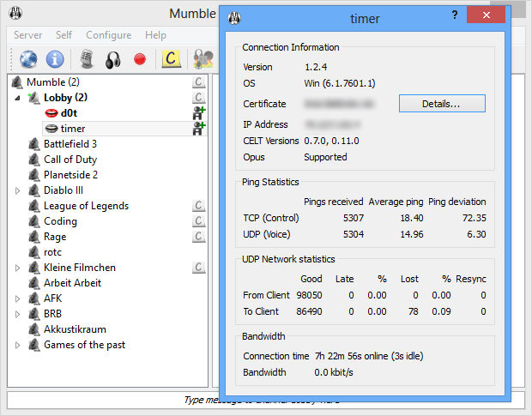Select user d0t in Lobby
532x416 pixels.
[x=69, y=113]
